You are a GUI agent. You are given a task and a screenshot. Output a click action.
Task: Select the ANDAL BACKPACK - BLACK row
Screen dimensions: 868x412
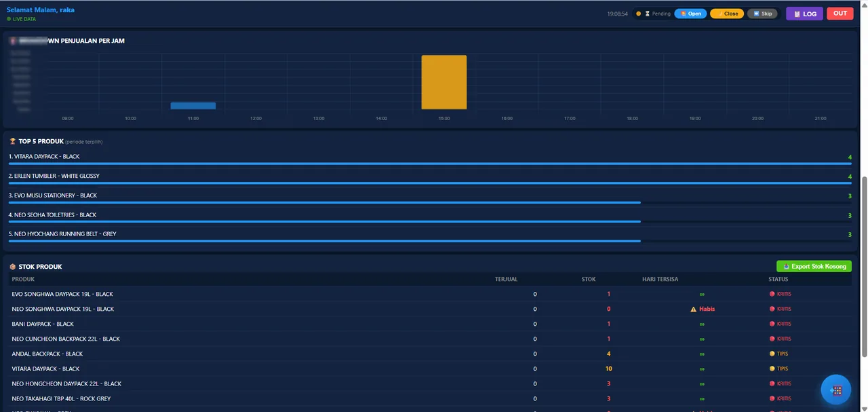[x=430, y=354]
